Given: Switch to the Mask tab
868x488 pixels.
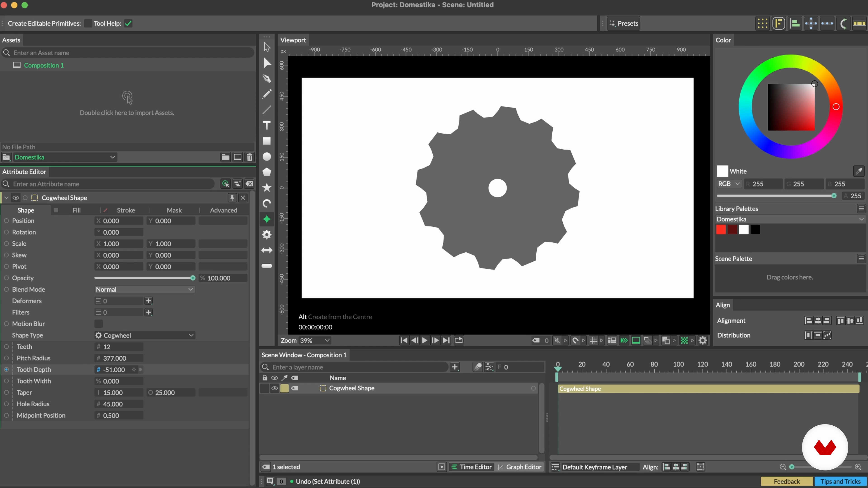Looking at the screenshot, I should [174, 210].
